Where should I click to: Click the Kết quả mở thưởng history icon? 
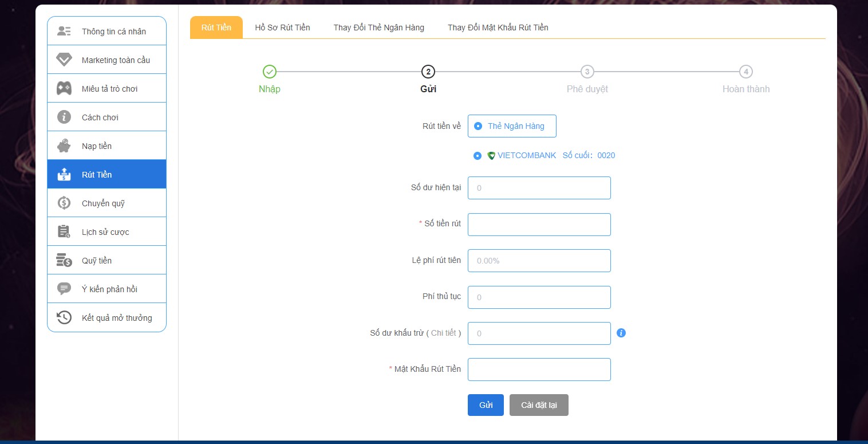point(64,317)
